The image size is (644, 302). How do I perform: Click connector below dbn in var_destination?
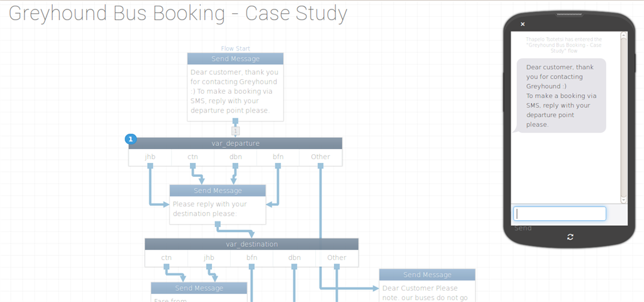[x=294, y=267]
